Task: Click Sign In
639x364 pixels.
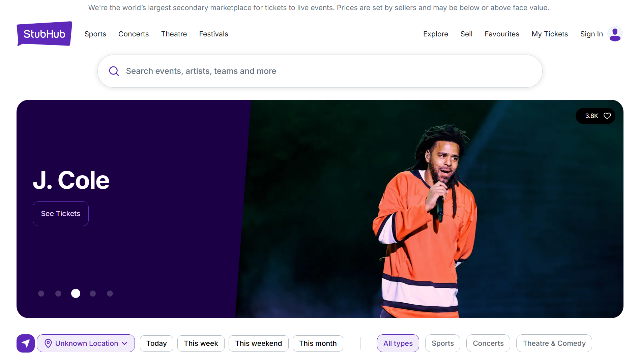Action: coord(591,34)
